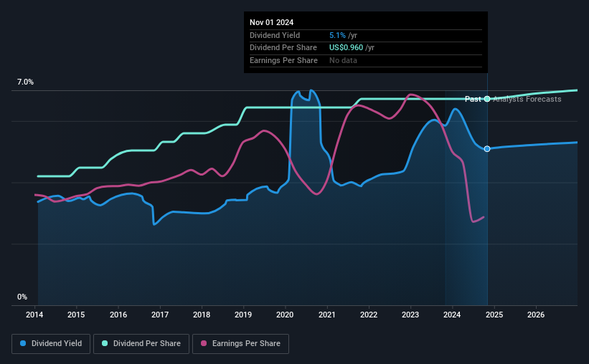
Task: Click the 2016 x-axis label
Action: 118,315
